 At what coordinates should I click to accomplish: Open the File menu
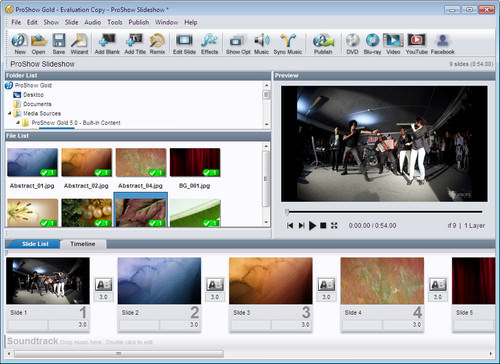coord(16,22)
